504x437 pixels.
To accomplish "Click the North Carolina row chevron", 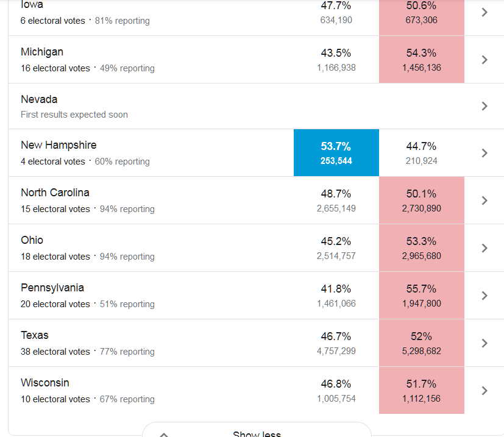I will [x=484, y=201].
